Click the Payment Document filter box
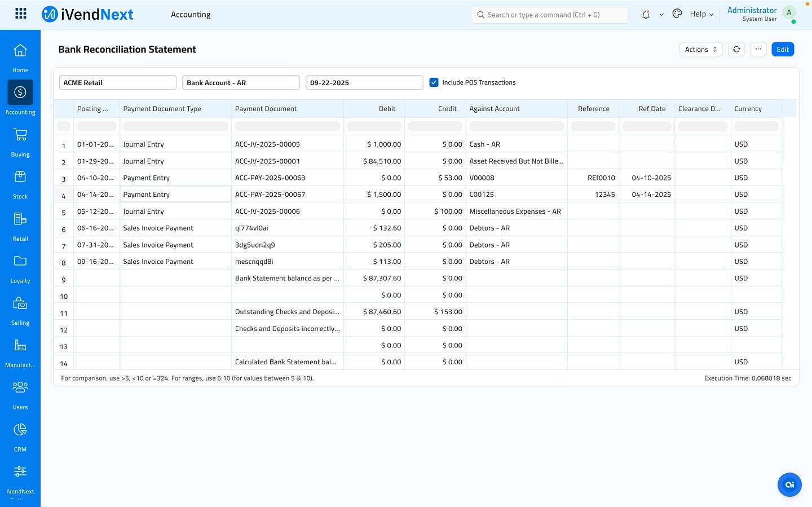The width and height of the screenshot is (812, 507). (288, 126)
